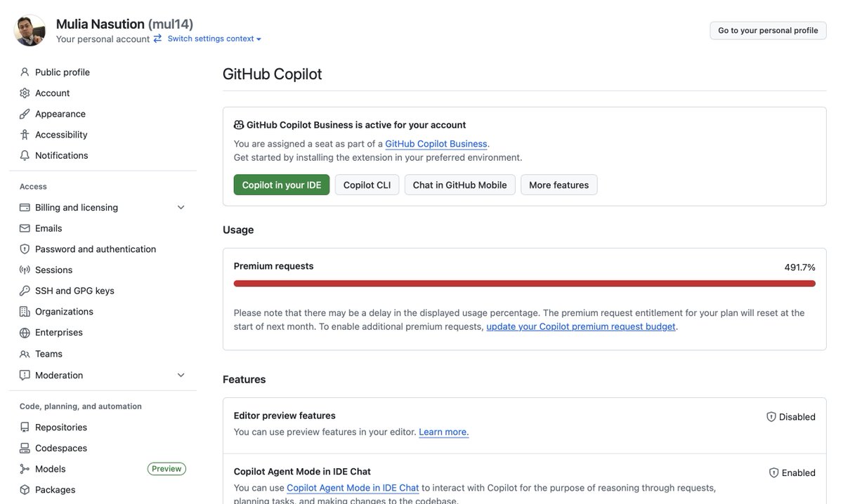Click the GitHub Copilot page heading
The image size is (843, 504).
point(273,74)
